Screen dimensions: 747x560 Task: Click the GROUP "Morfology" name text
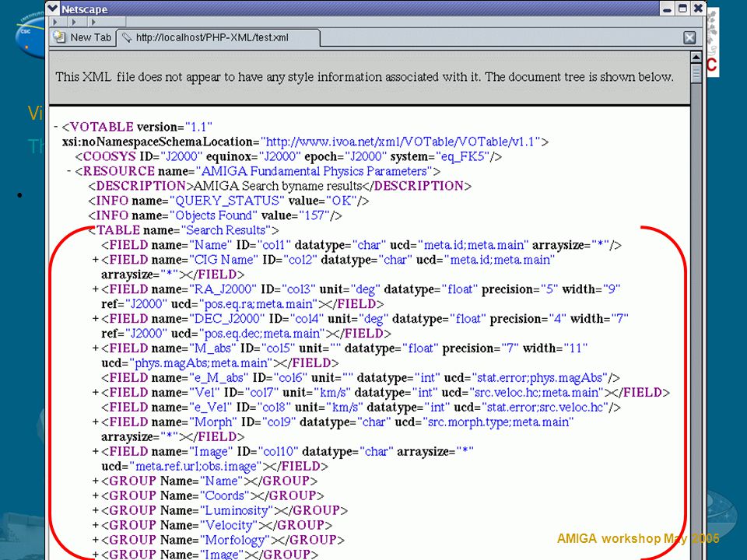(x=235, y=541)
